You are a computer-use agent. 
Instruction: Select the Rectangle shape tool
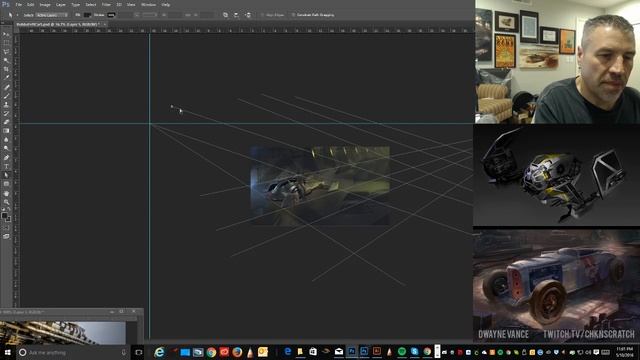6,184
